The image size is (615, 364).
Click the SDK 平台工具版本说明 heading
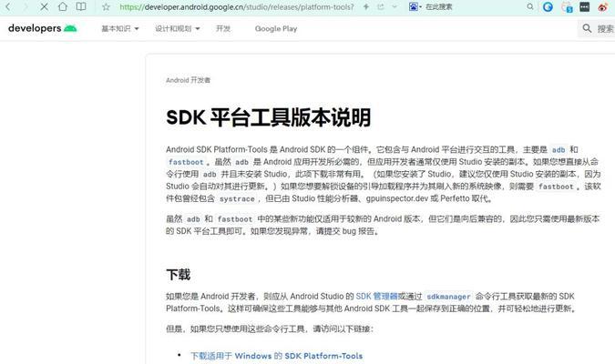268,117
